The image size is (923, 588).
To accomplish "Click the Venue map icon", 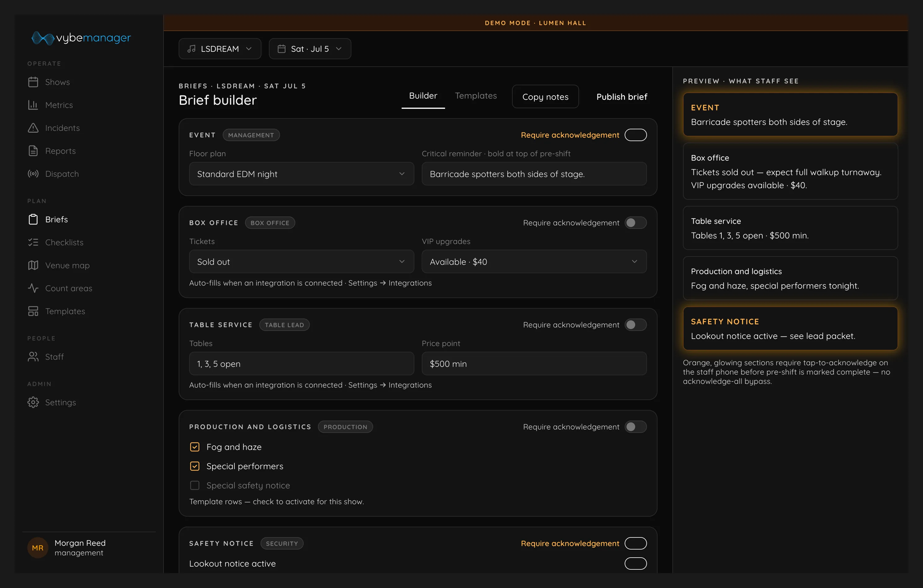I will point(33,266).
